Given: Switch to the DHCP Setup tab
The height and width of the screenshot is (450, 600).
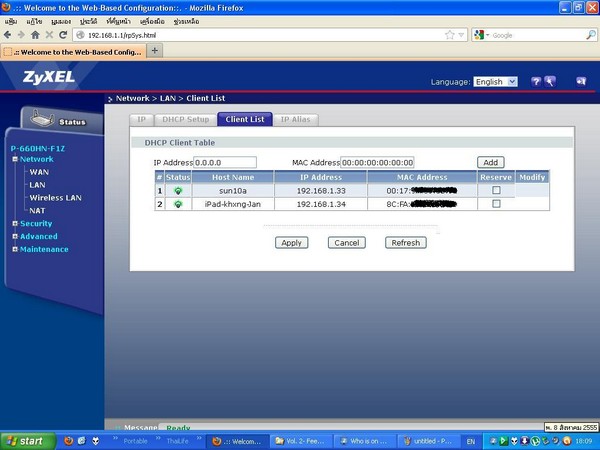Looking at the screenshot, I should coord(186,119).
